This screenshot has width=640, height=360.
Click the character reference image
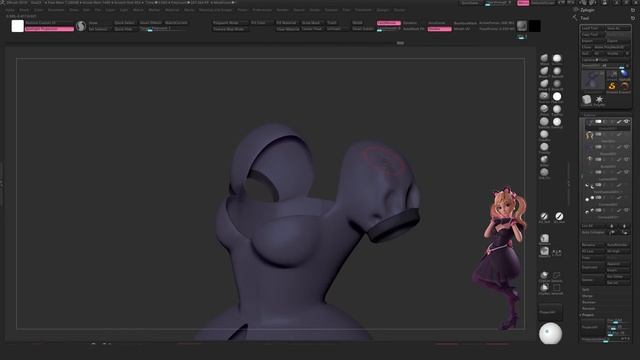coord(500,257)
